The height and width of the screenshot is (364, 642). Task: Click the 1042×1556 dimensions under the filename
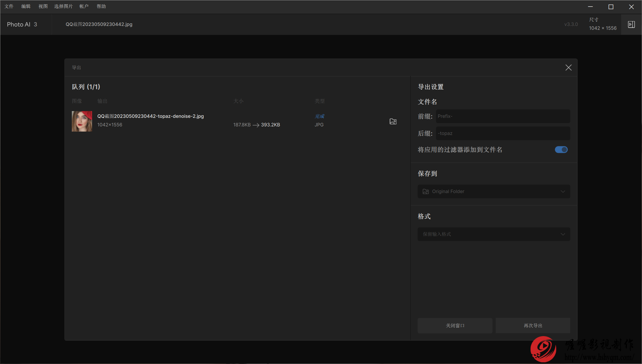pos(110,125)
